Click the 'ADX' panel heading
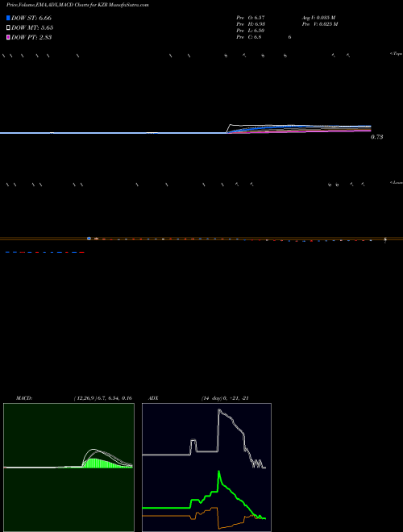Viewport: 403px width, 532px height. pyautogui.click(x=153, y=398)
